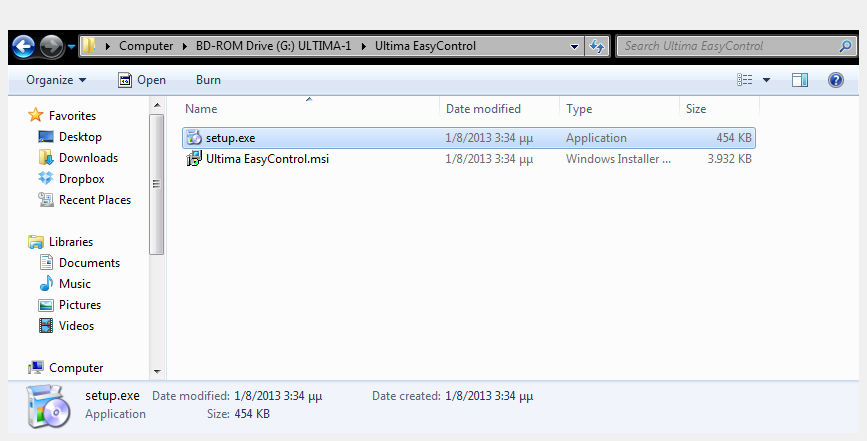Screen dimensions: 867x441
Task: Click the Application type cell for setup.exe
Action: tap(596, 138)
